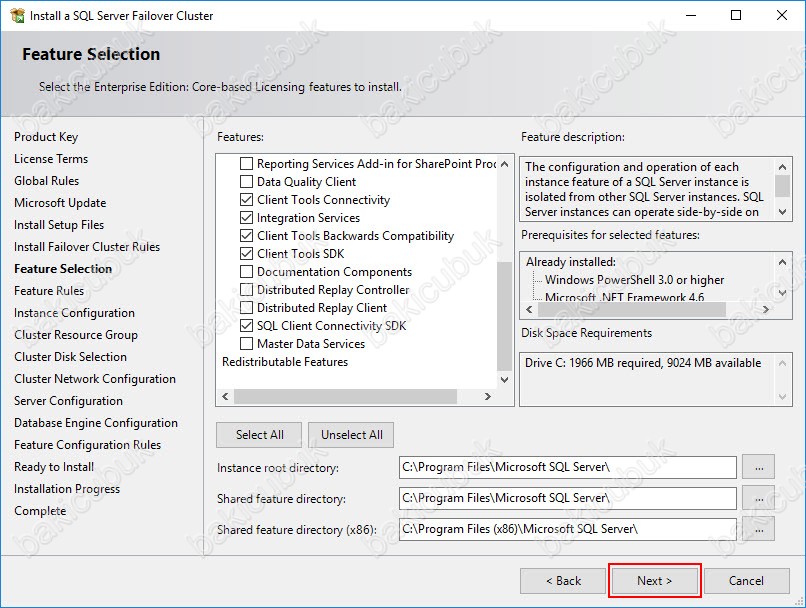Viewport: 806px width, 608px height.
Task: Click Unselect All features button
Action: (x=352, y=435)
